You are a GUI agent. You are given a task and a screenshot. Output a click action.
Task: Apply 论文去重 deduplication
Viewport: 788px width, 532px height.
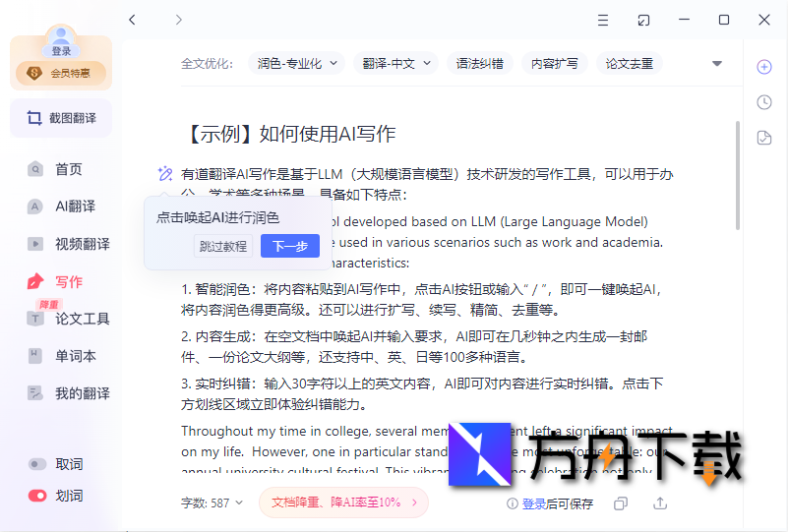630,64
